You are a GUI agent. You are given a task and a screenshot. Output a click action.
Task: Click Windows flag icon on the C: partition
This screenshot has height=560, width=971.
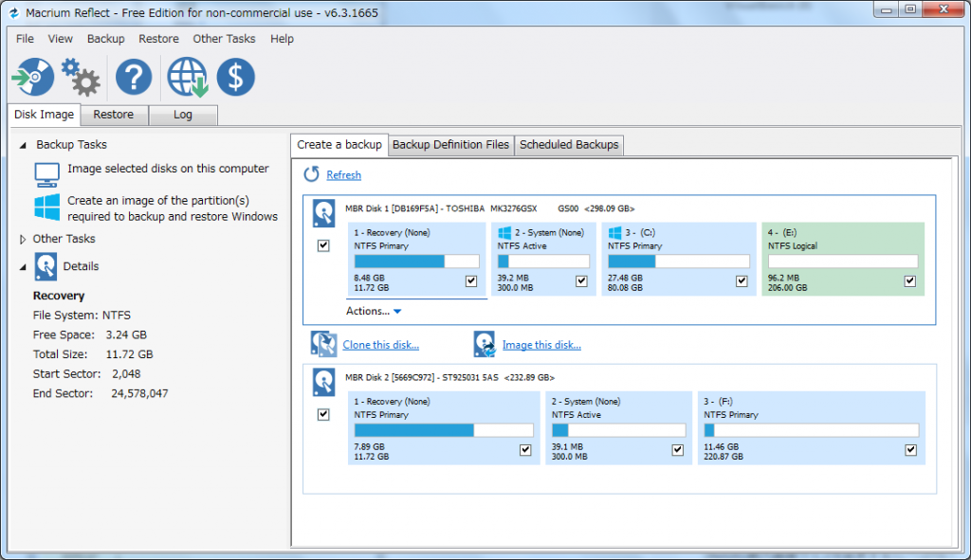tap(614, 233)
